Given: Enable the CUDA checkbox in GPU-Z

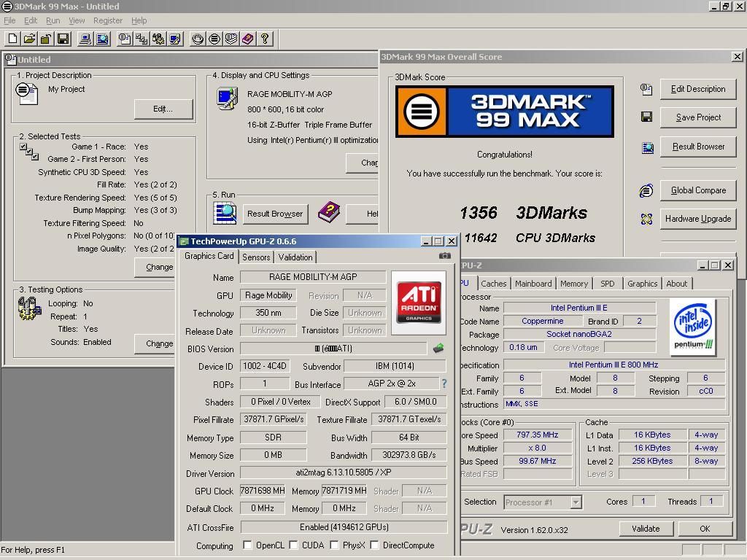Looking at the screenshot, I should point(293,545).
